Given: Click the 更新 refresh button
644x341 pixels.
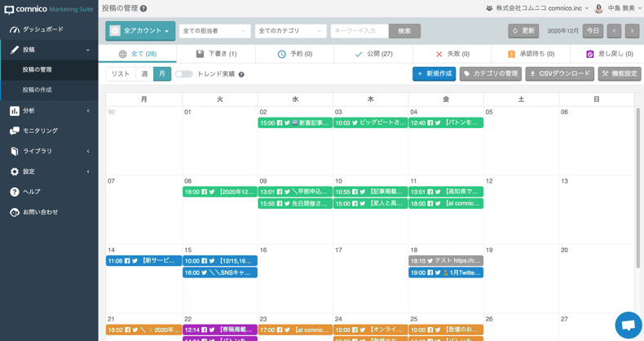Looking at the screenshot, I should tap(523, 31).
